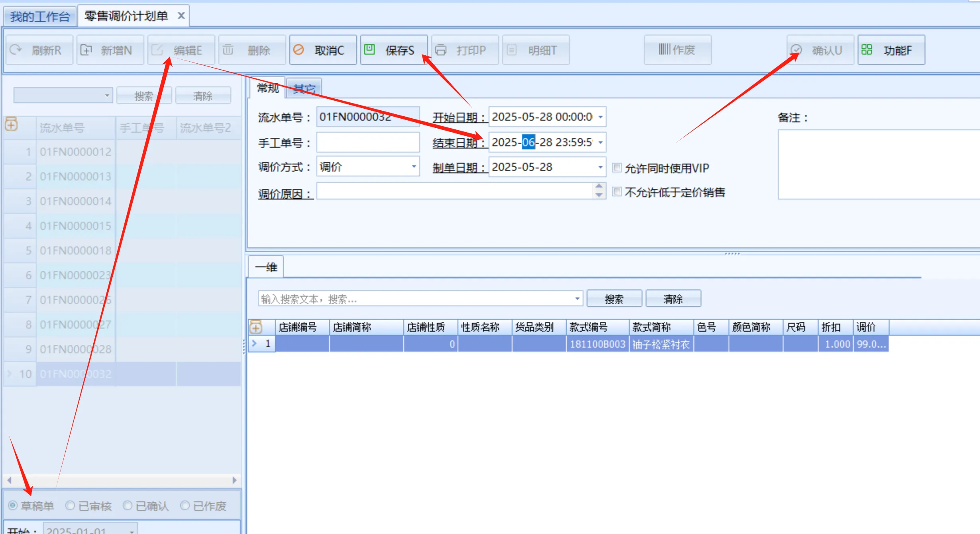
Task: Click the add-column icon in detail grid header
Action: [256, 327]
